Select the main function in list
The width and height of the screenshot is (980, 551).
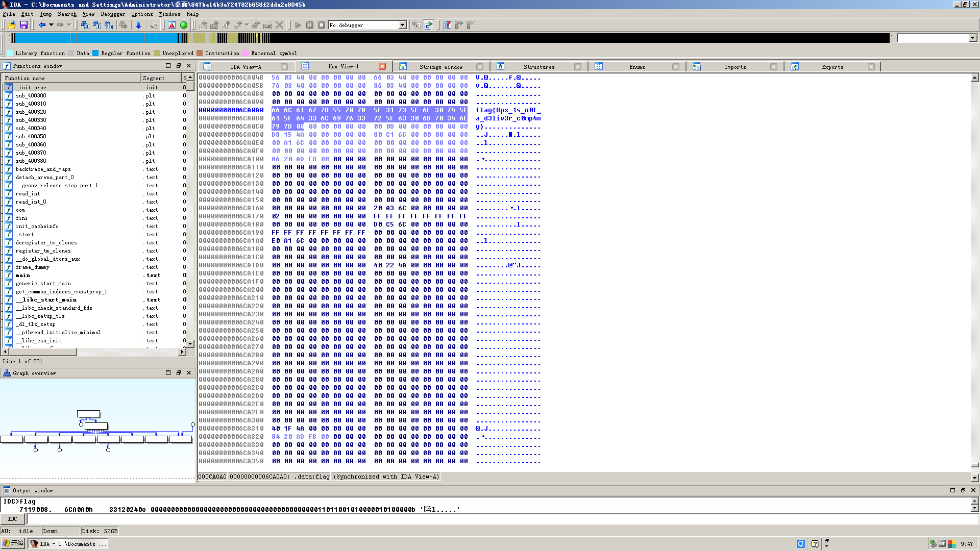[x=23, y=275]
